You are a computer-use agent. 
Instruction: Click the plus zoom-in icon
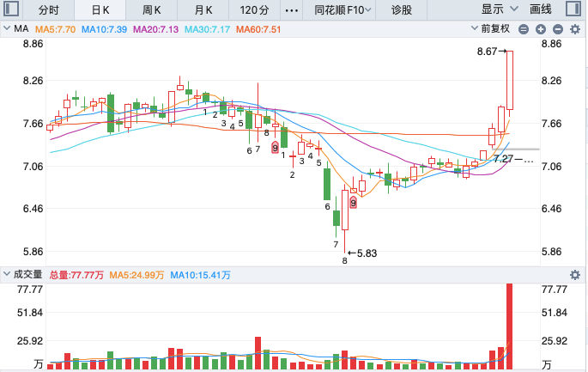tap(541, 29)
